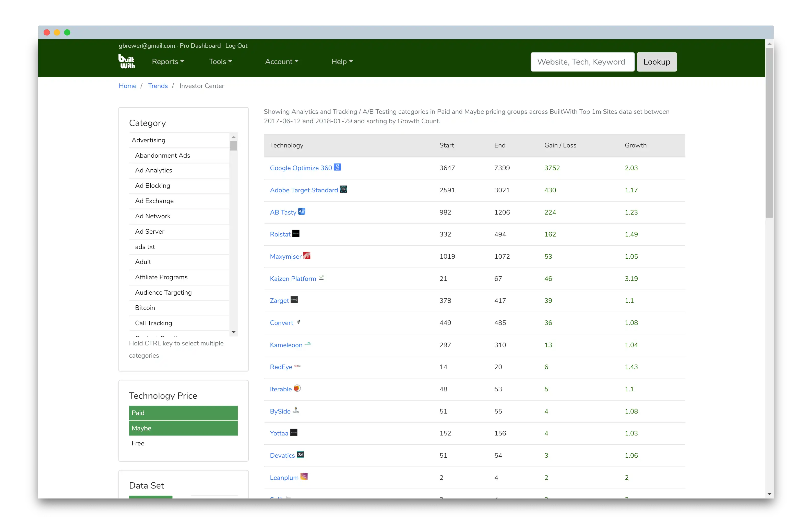The image size is (812, 524).
Task: Select the ads txt category
Action: (x=179, y=247)
